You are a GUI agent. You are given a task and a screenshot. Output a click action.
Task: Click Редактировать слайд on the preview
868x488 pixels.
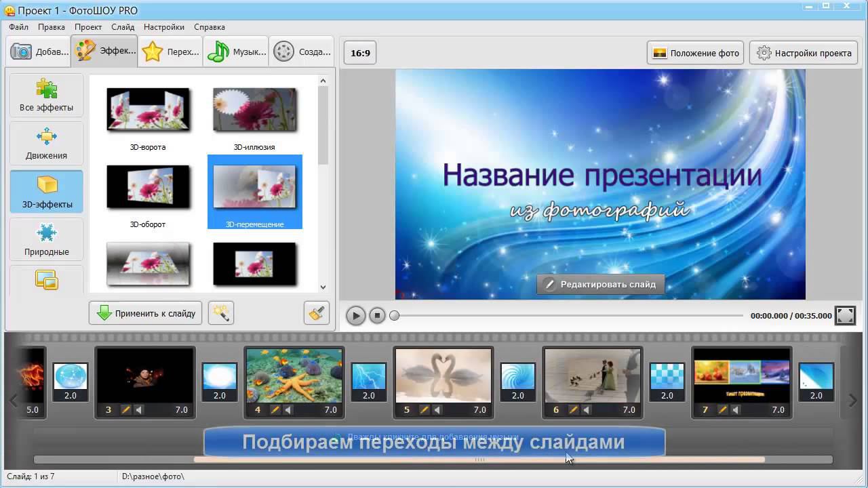(600, 284)
